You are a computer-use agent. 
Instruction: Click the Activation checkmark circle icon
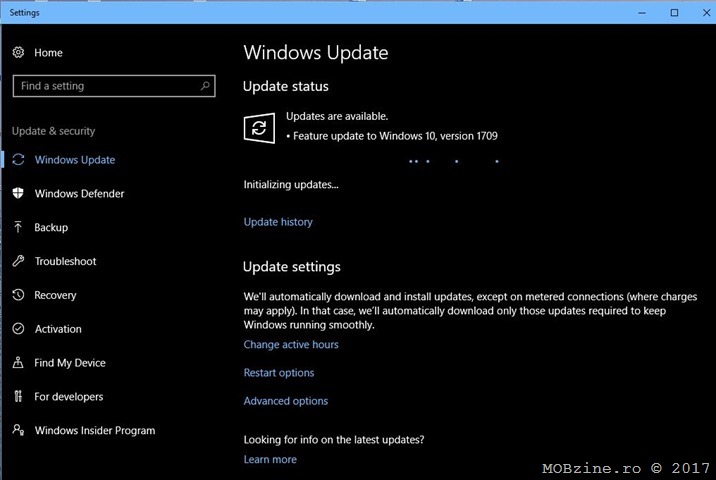pyautogui.click(x=18, y=328)
